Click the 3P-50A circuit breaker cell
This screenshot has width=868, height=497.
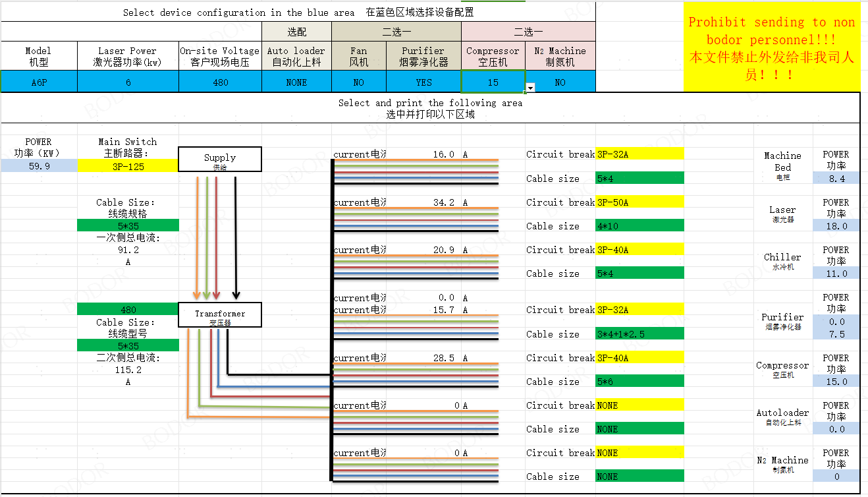639,202
